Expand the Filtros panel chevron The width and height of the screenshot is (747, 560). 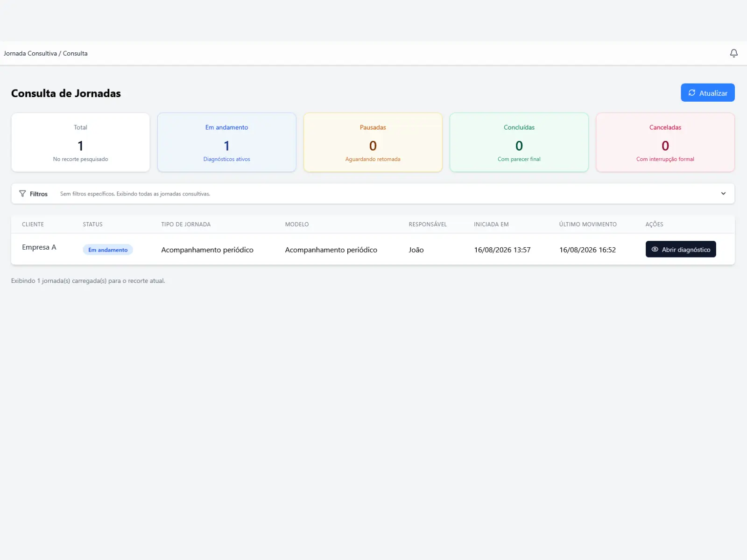click(x=723, y=194)
